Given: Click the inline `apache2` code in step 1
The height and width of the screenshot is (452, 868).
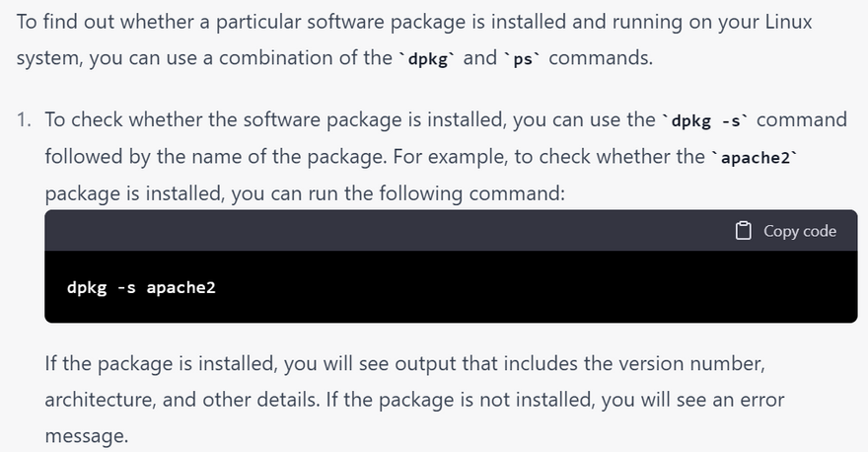Looking at the screenshot, I should point(756,158).
